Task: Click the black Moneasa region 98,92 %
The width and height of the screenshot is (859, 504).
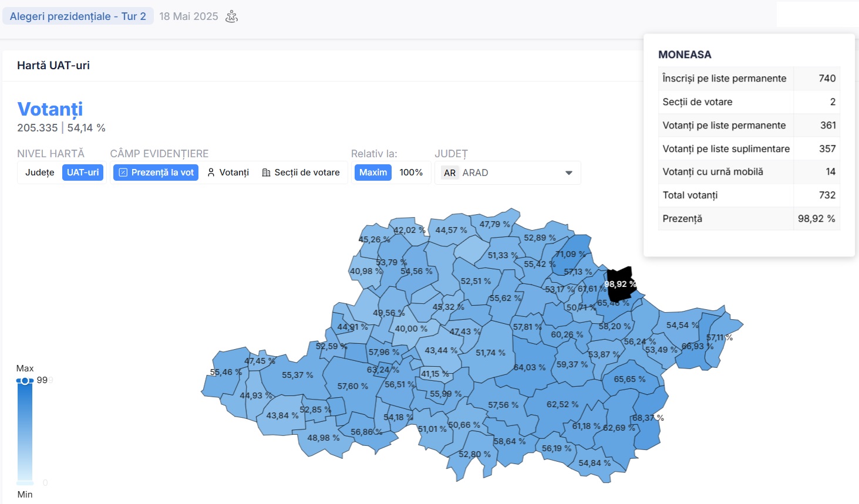Action: tap(619, 284)
